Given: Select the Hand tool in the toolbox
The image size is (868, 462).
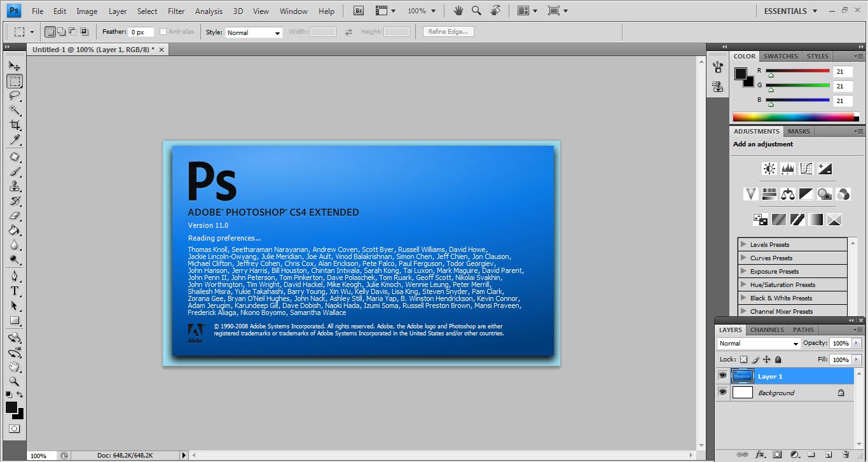Looking at the screenshot, I should [15, 367].
